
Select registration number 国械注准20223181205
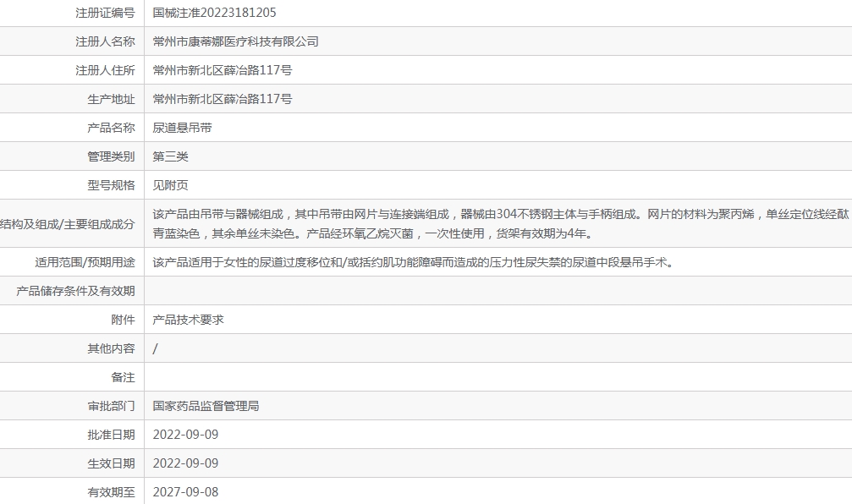pyautogui.click(x=214, y=13)
